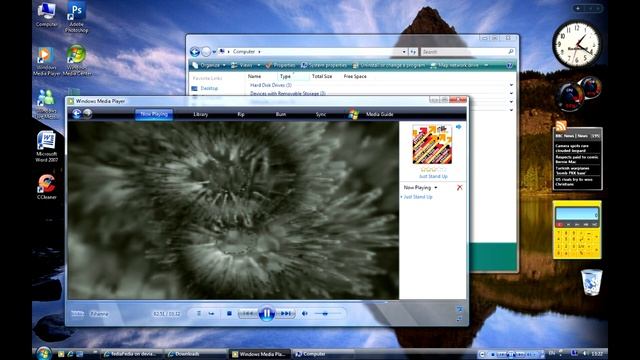This screenshot has height=360, width=640.
Task: Pause playback in Windows Media Player
Action: tap(267, 313)
